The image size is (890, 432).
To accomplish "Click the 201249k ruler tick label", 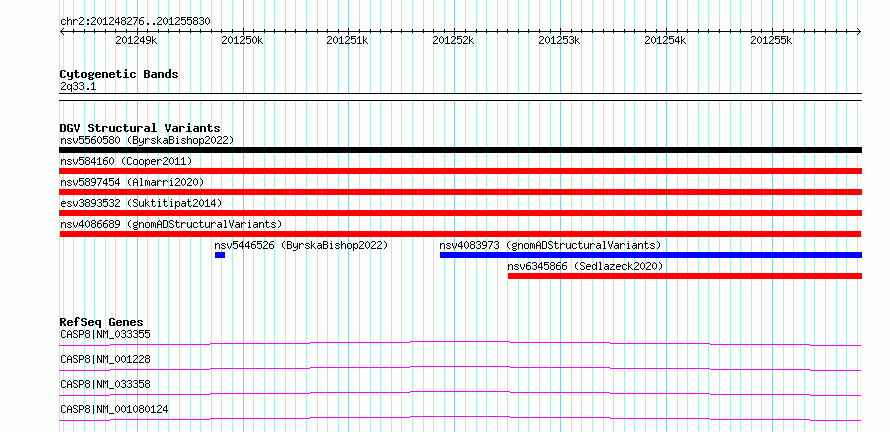I will 136,40.
